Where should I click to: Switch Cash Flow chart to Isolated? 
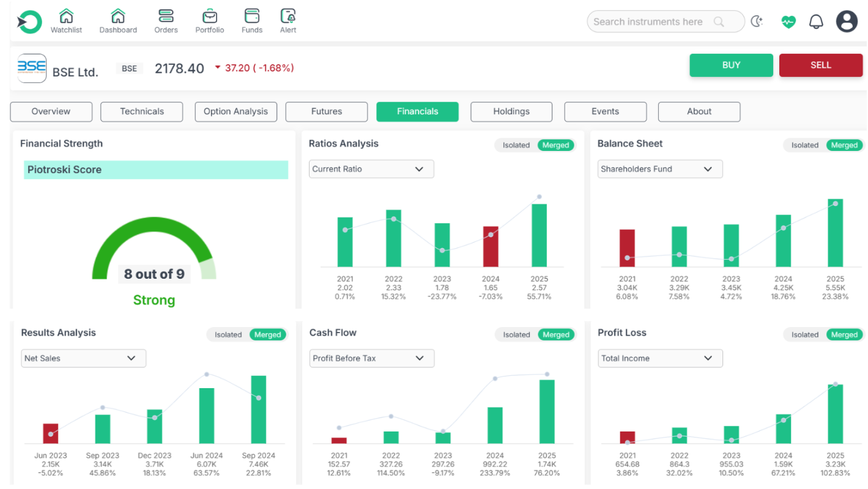(x=516, y=335)
